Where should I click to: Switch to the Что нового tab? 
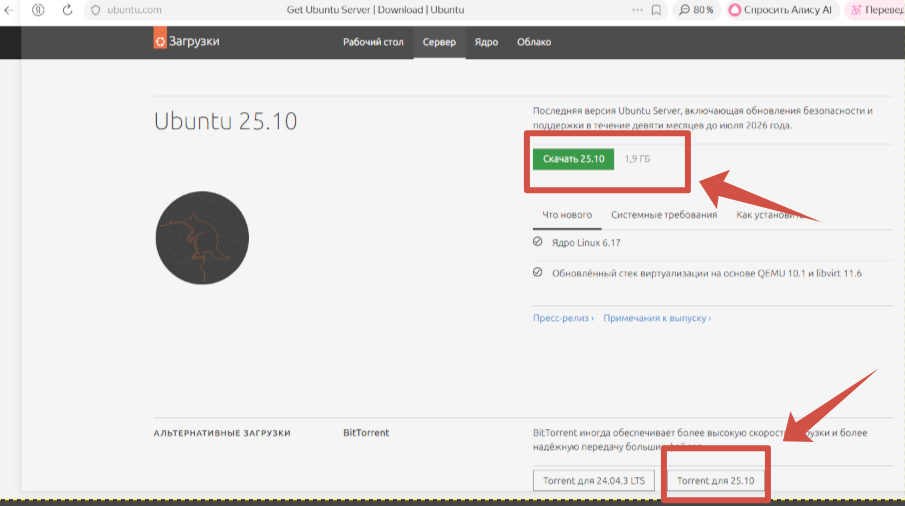click(x=567, y=215)
